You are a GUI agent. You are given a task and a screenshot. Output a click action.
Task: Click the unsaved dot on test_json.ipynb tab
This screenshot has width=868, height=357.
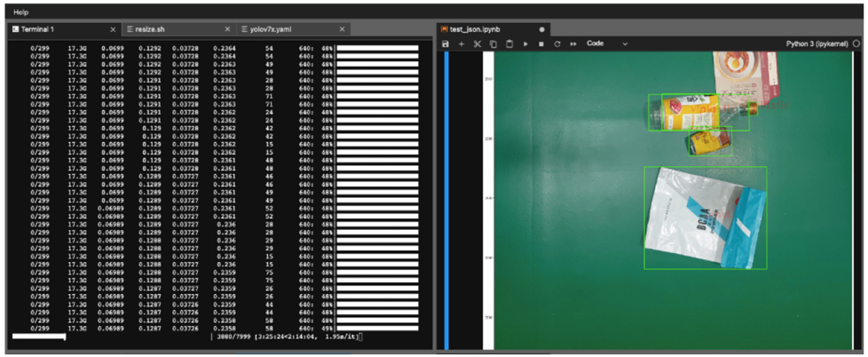point(541,29)
